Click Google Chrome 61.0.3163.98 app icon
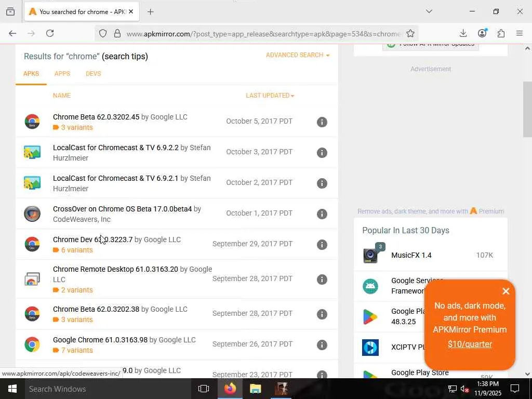 pyautogui.click(x=32, y=344)
